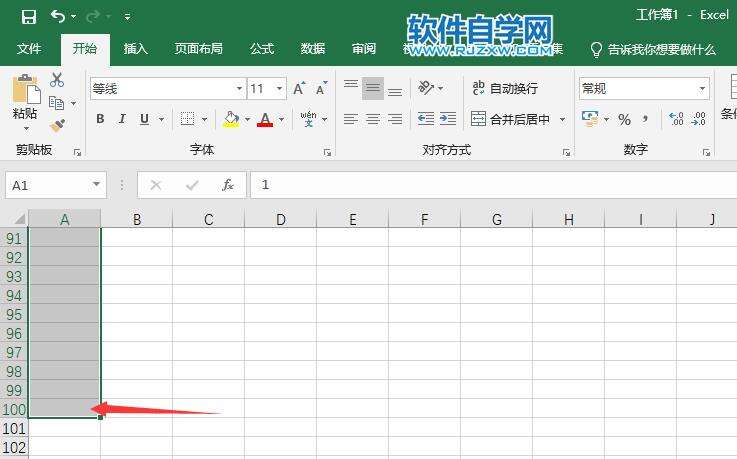Click the text Orientation icon

426,88
